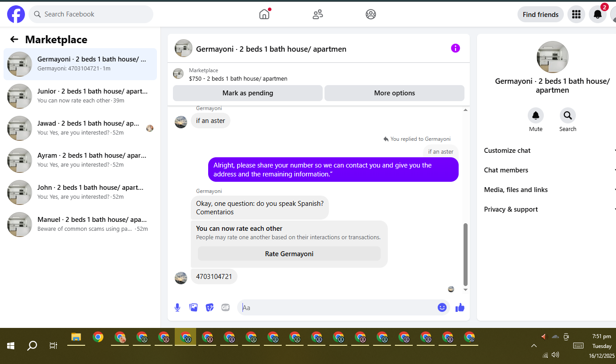Click the small avatar on the Jawad row
This screenshot has width=616, height=364.
tap(150, 128)
